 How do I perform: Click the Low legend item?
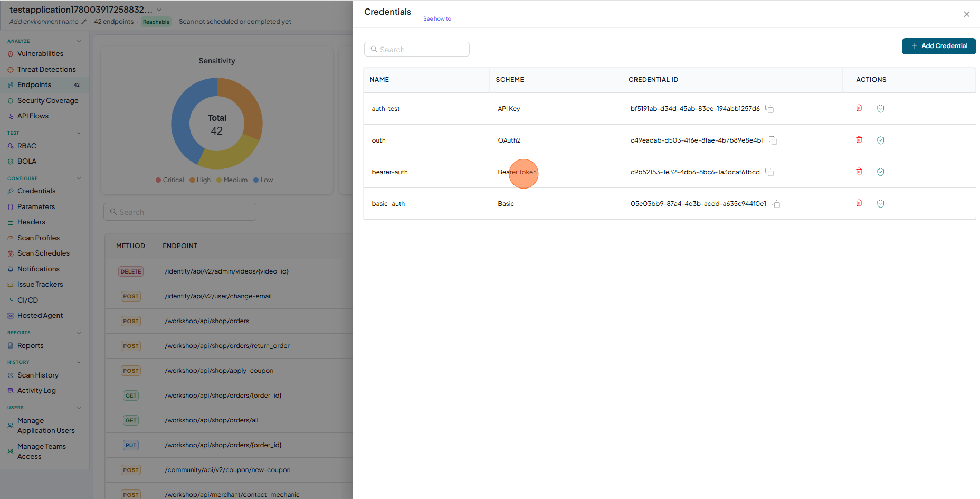263,180
